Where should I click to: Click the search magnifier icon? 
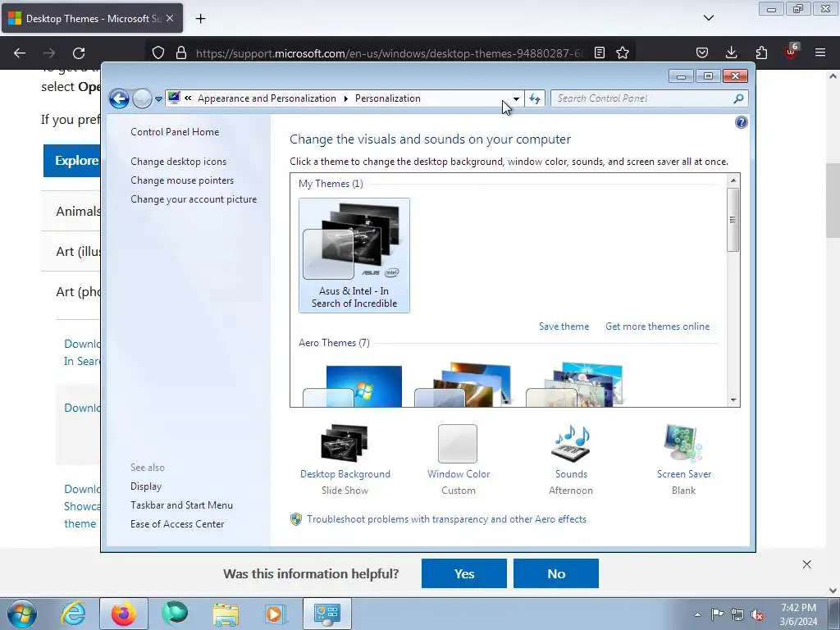point(739,98)
